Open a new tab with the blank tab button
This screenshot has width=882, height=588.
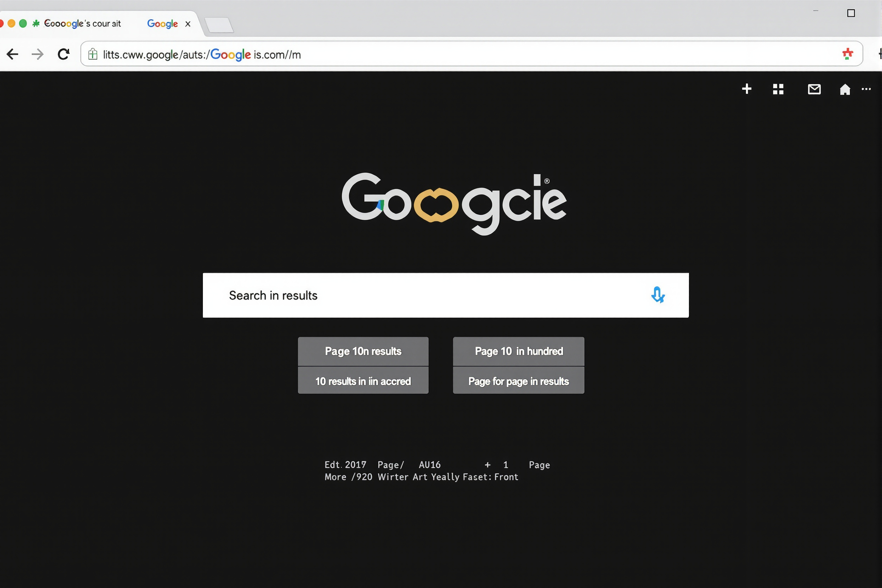coord(220,25)
